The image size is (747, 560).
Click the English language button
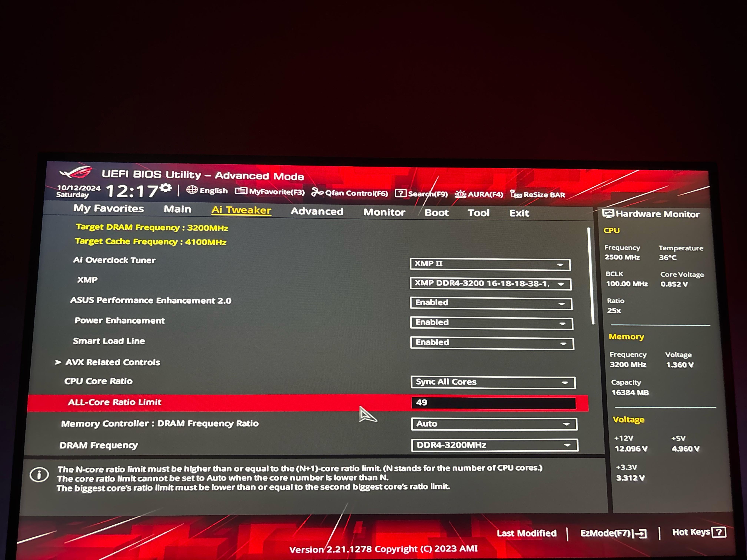[207, 190]
